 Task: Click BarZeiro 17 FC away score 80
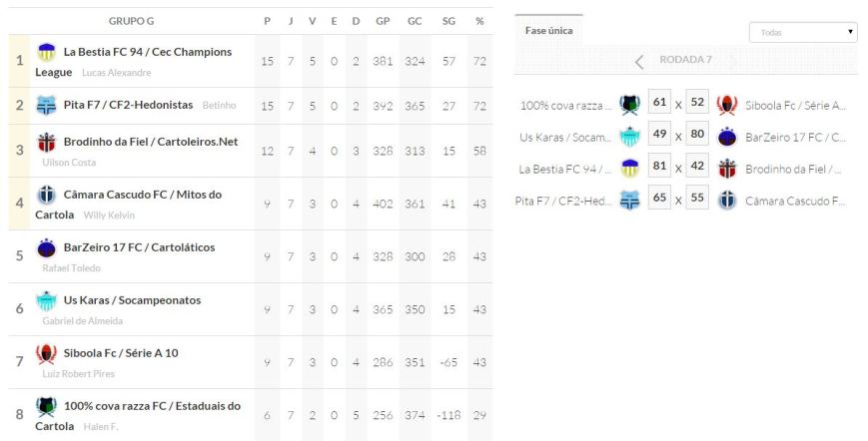(697, 136)
